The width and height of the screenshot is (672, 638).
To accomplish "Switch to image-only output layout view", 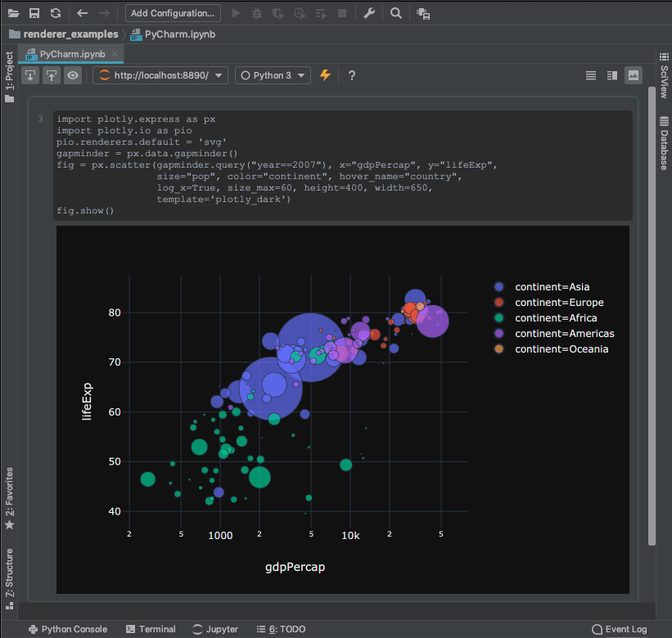I will [x=634, y=75].
